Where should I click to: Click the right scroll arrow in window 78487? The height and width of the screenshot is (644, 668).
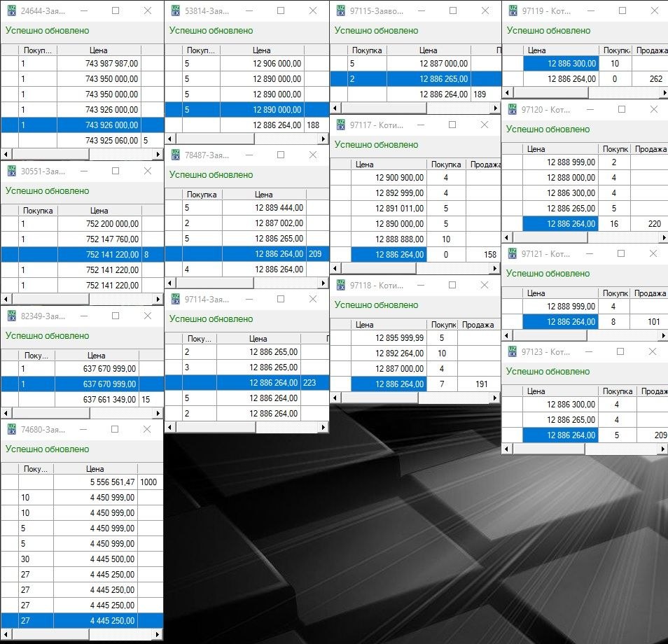click(x=323, y=283)
